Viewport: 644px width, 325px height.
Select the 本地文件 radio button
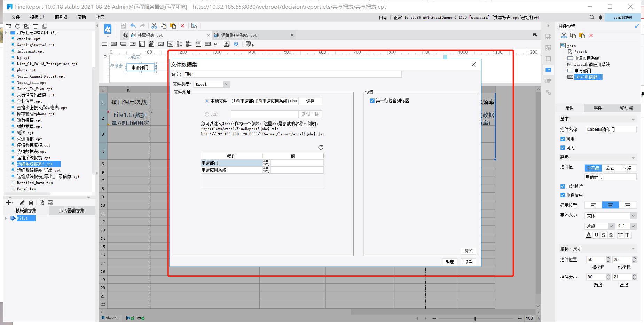tap(207, 101)
